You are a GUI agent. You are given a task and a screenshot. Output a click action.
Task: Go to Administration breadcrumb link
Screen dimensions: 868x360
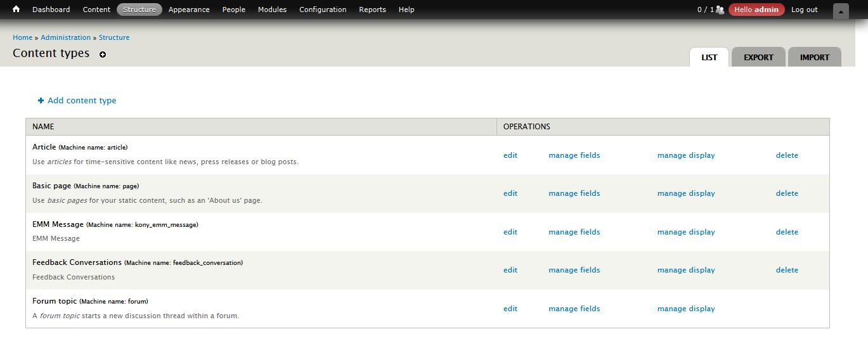(x=66, y=37)
